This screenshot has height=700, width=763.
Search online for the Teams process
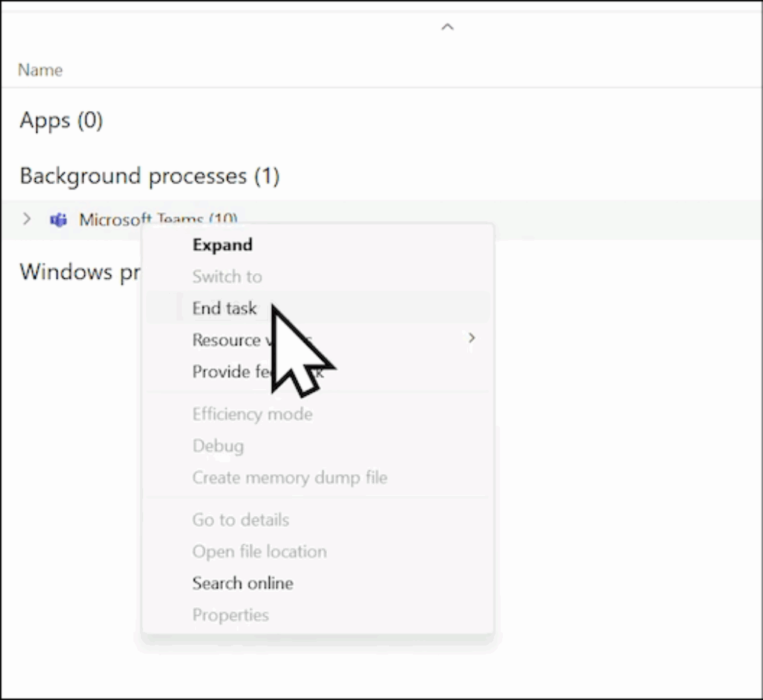[242, 583]
